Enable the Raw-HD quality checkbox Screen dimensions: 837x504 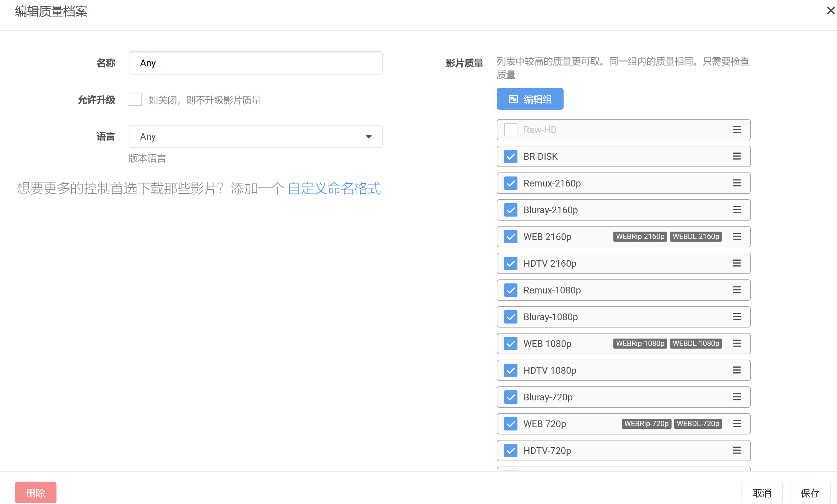pos(510,130)
